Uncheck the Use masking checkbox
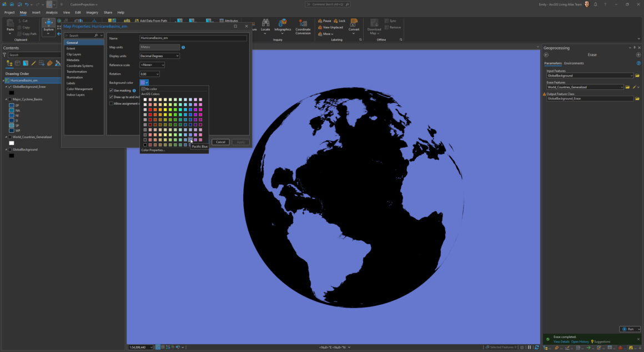 (x=111, y=90)
